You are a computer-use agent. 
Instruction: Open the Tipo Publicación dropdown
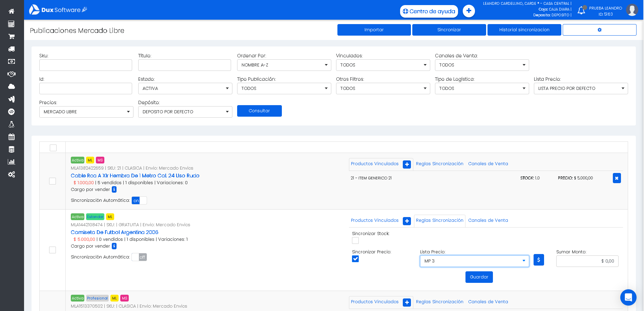pos(284,89)
